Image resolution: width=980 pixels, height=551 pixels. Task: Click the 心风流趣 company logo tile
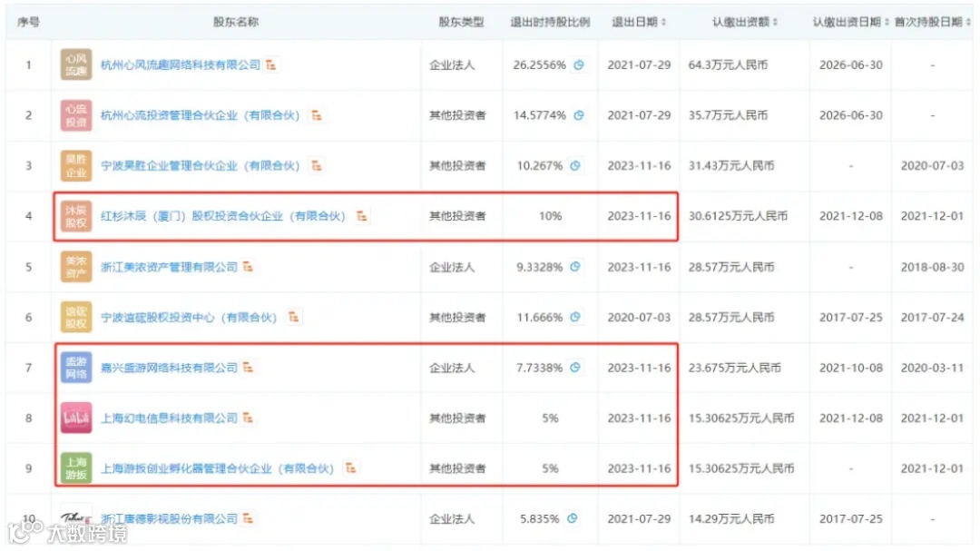coord(76,64)
